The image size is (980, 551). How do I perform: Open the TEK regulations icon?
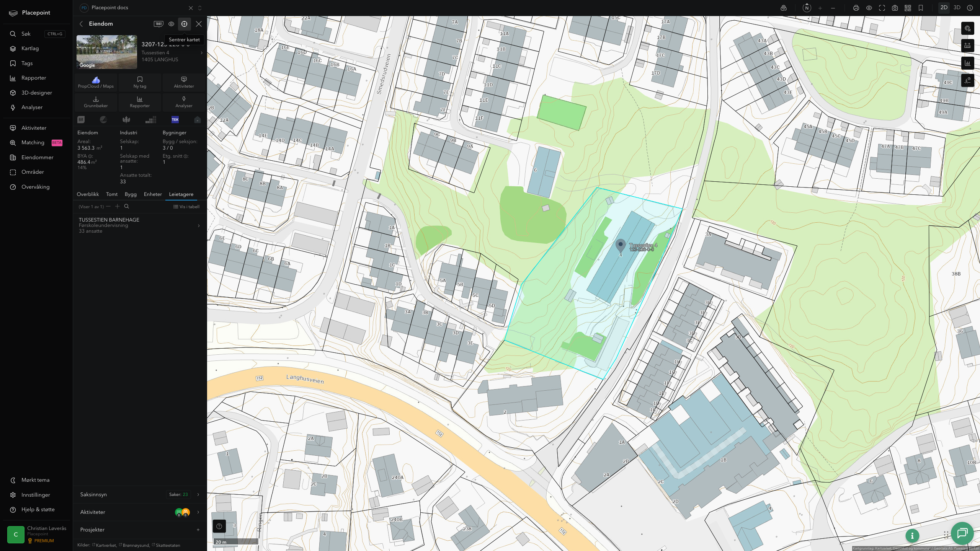(175, 120)
